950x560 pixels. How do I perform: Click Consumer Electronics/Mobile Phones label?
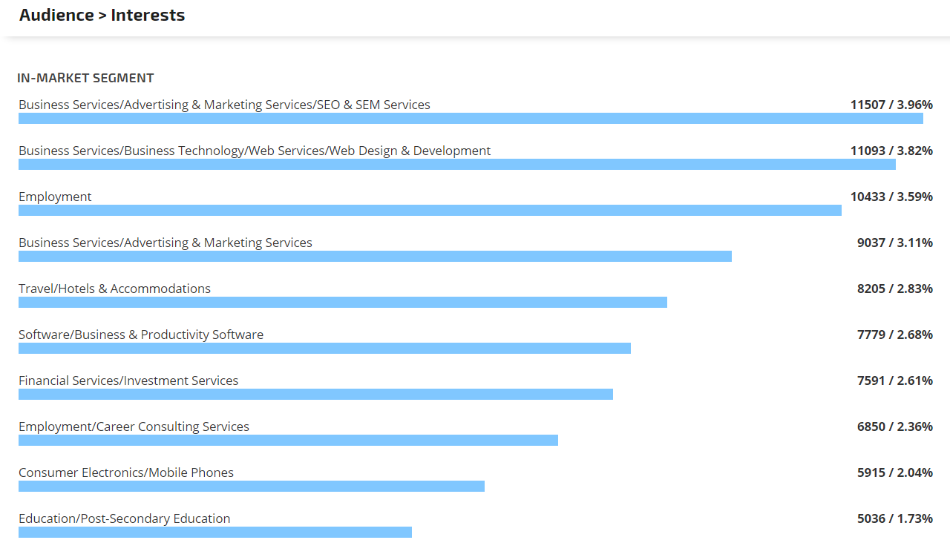click(126, 472)
